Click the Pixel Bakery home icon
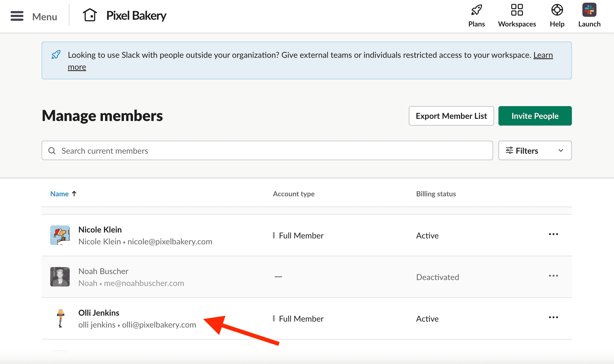Screen dimensions: 614x364 click(x=90, y=15)
